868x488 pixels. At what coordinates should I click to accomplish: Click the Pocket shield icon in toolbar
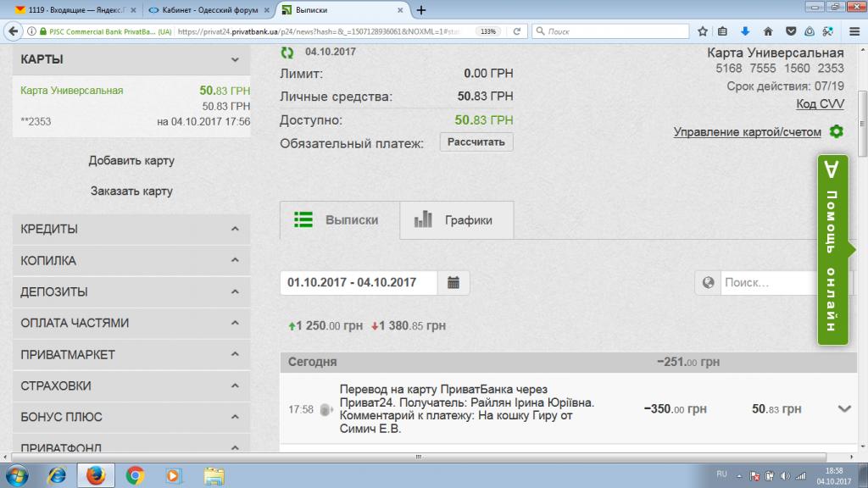[791, 31]
